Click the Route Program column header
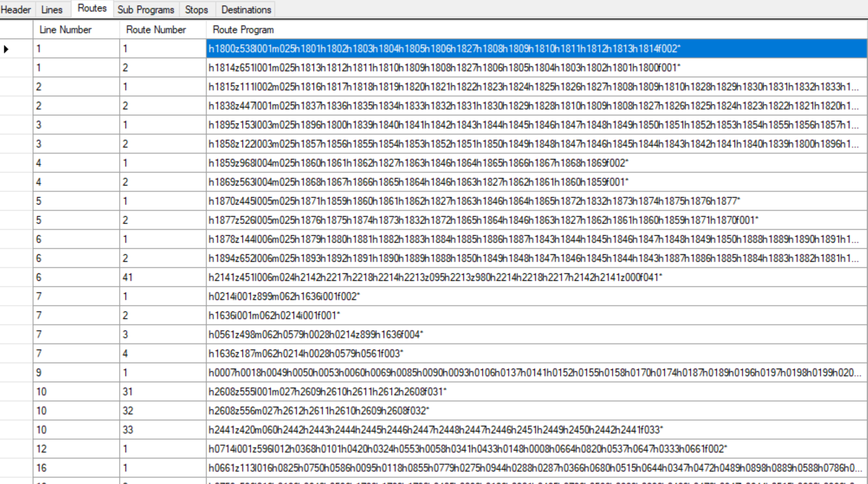Screen dimensions: 868x484 (537, 29)
